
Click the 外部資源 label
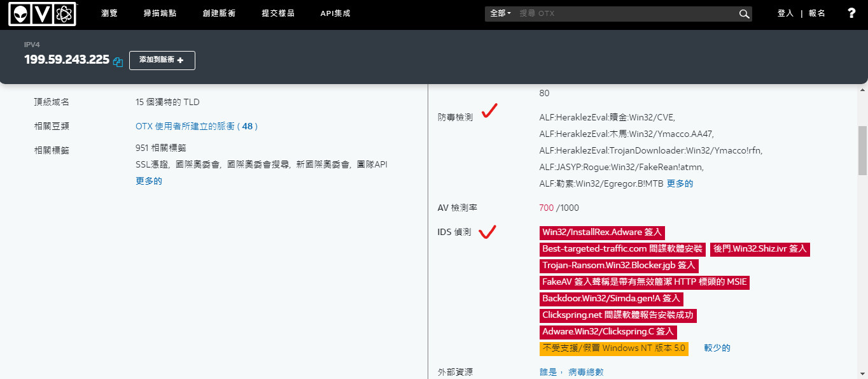pyautogui.click(x=455, y=372)
